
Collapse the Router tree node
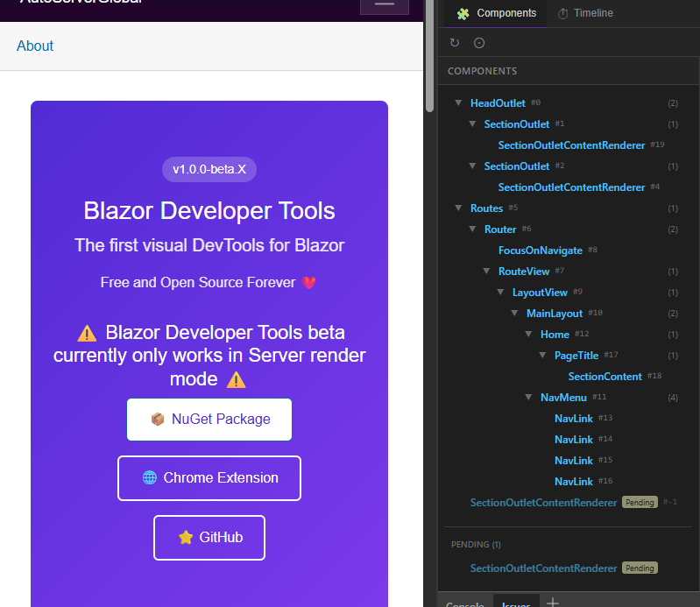(x=472, y=229)
